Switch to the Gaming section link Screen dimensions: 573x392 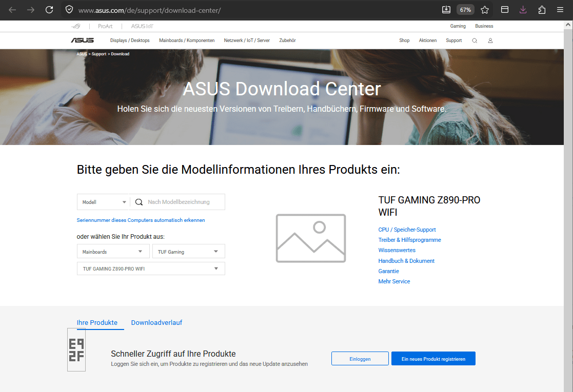pyautogui.click(x=458, y=26)
